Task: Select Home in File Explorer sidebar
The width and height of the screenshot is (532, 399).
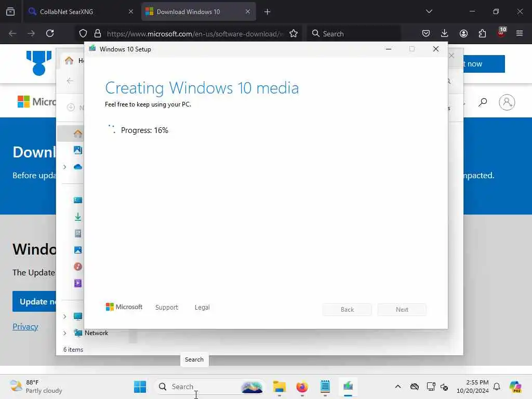Action: (x=78, y=134)
